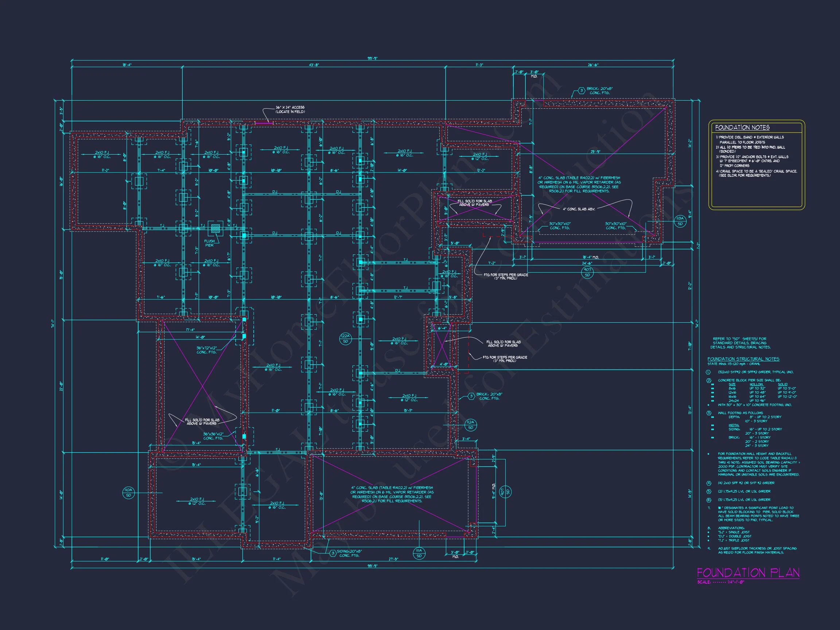The image size is (840, 630).
Task: Click the FLUSH PIER text label
Action: point(209,243)
